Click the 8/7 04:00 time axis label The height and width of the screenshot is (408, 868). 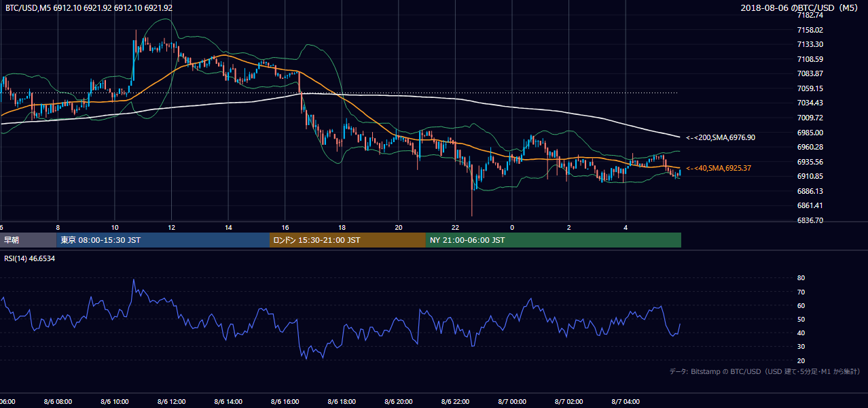pyautogui.click(x=626, y=402)
